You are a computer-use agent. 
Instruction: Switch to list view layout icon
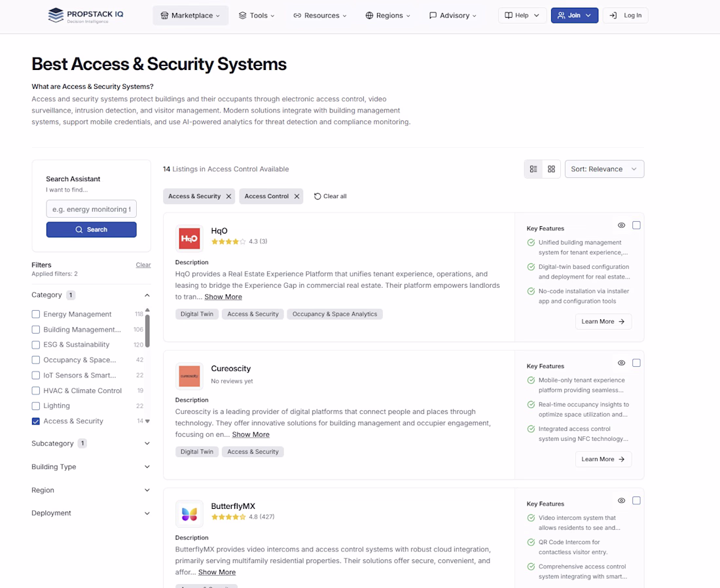(x=533, y=169)
